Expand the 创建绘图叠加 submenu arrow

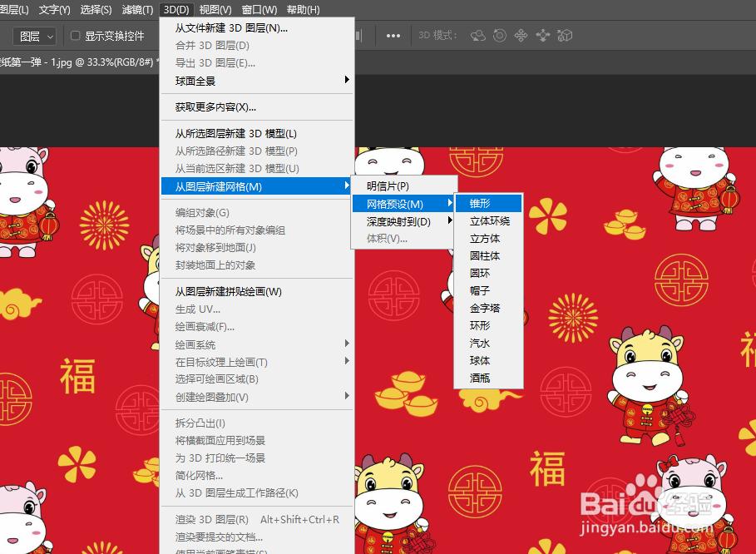tap(347, 396)
